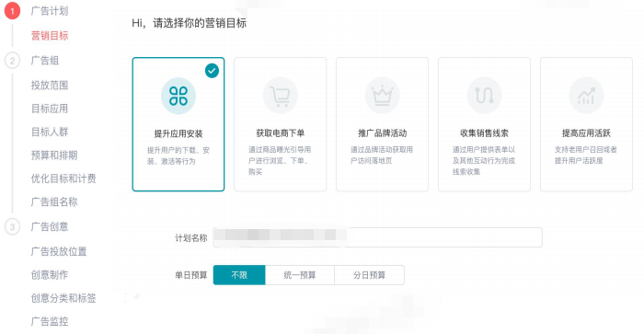Open 广告创意 in the step sidebar
Viewport: 644px width, 334px height.
[50, 226]
